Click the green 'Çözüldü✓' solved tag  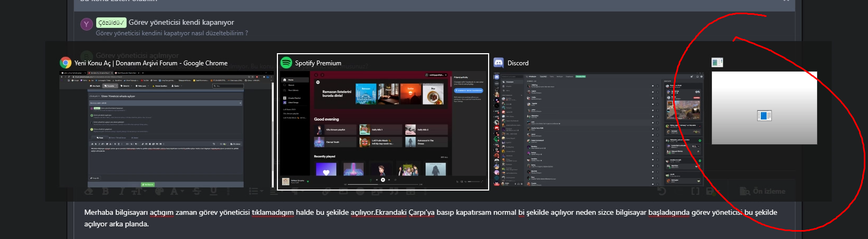111,23
